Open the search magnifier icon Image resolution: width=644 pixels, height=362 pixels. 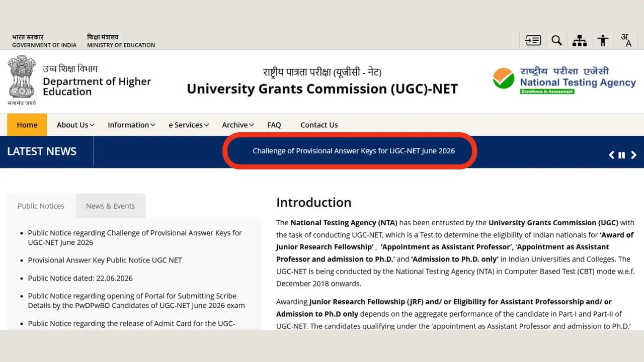click(556, 40)
